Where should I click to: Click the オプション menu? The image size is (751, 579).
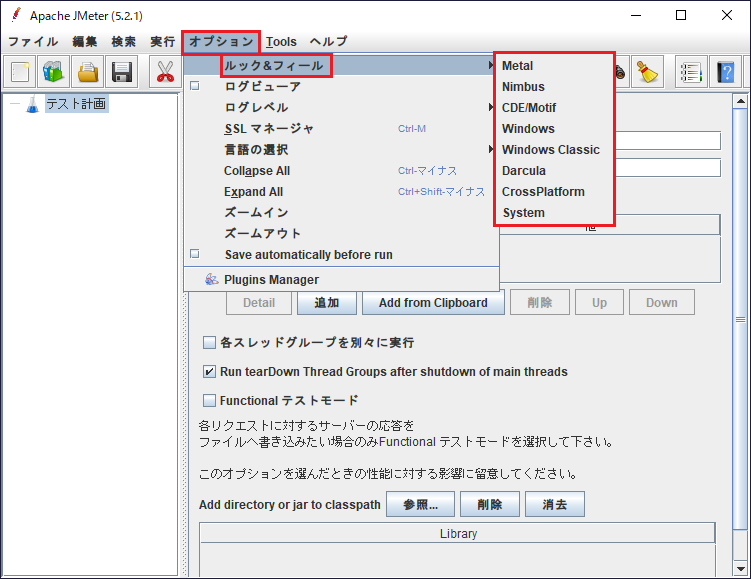click(x=221, y=42)
